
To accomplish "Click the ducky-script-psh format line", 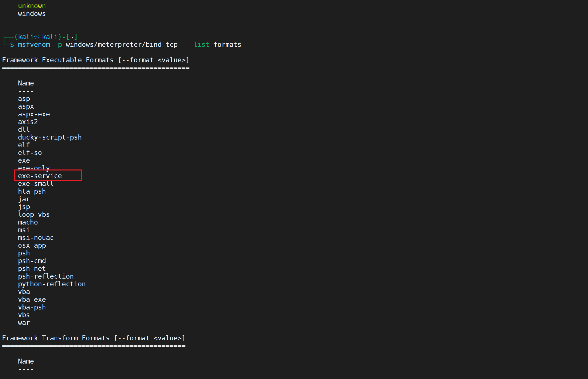I will 50,137.
